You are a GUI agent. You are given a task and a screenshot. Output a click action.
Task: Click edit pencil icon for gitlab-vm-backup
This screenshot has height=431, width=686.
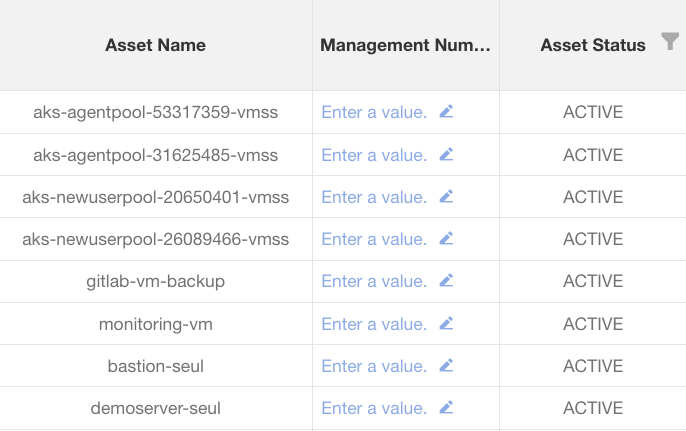(x=446, y=281)
